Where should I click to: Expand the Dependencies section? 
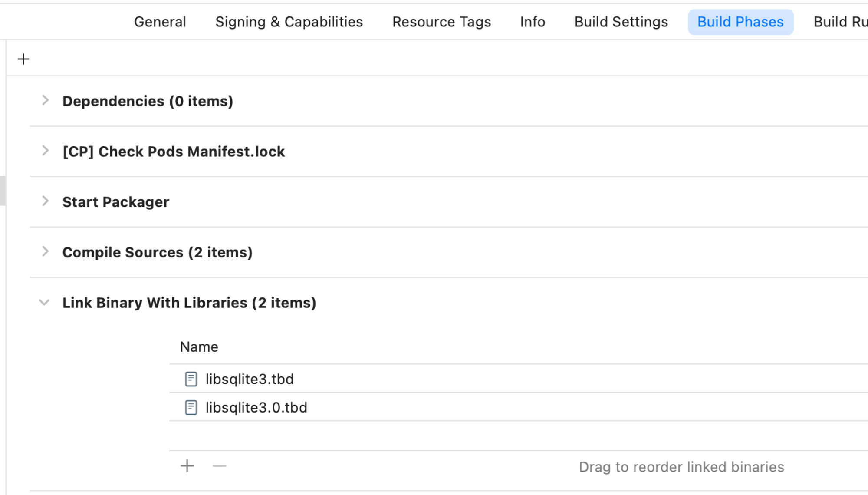click(45, 100)
